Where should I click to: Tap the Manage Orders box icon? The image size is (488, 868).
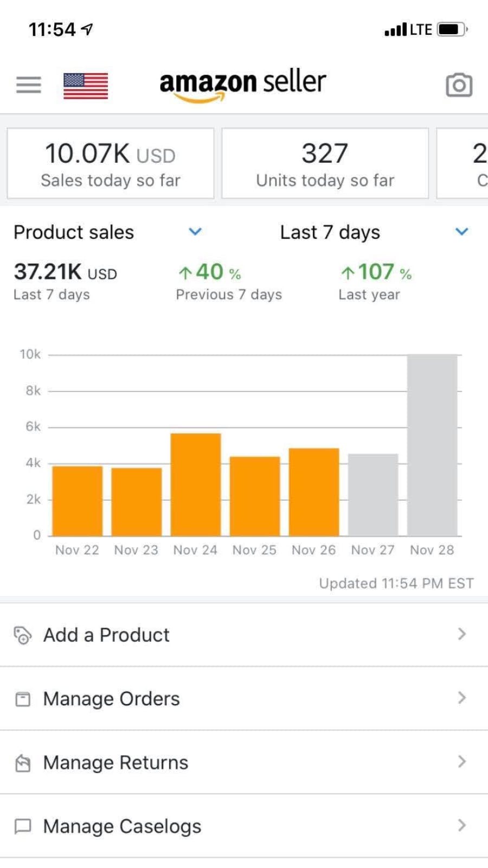tap(23, 699)
